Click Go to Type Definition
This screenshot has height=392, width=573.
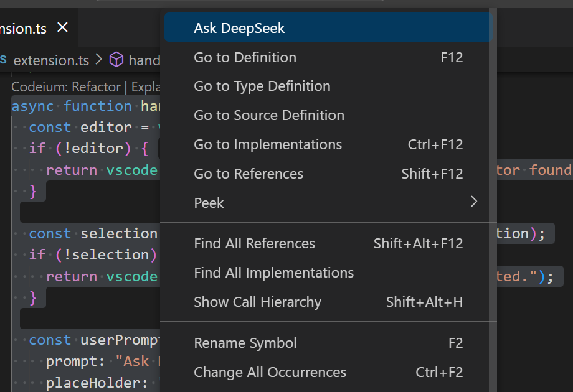point(262,86)
